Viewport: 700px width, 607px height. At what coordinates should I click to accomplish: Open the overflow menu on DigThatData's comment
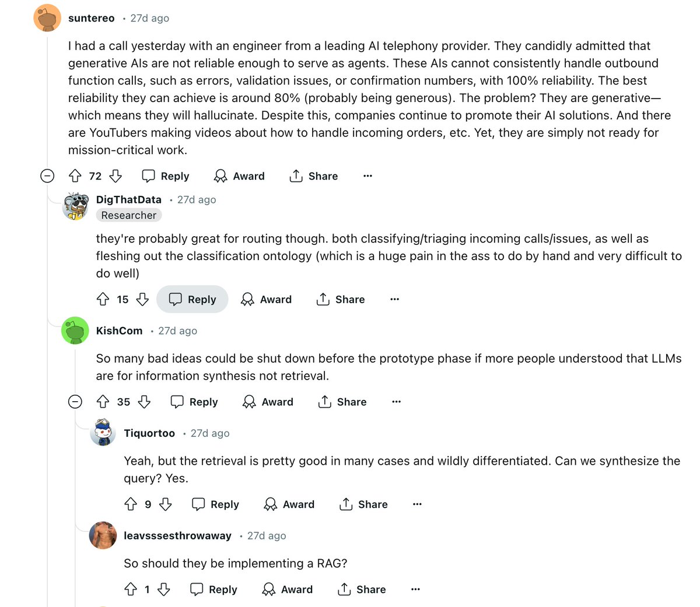click(x=395, y=299)
